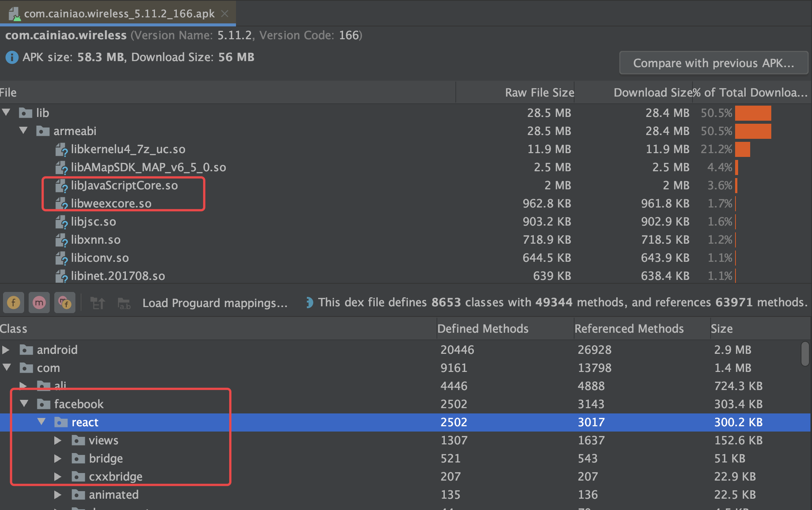Select the com.cainiao.wireless apk tab
This screenshot has width=812, height=510.
119,14
